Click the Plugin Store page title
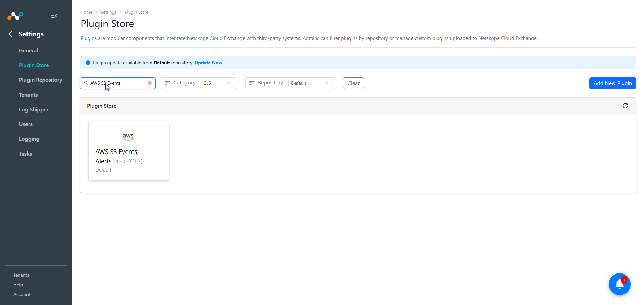This screenshot has width=644, height=305. 107,24
